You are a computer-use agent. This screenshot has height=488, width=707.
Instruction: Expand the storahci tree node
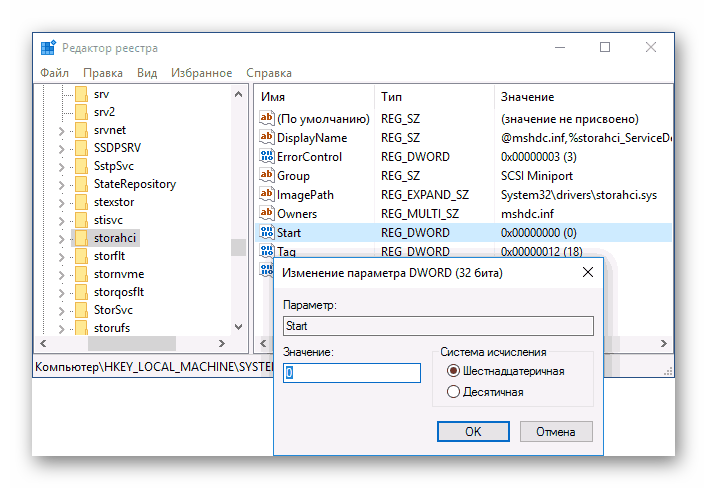pos(61,239)
